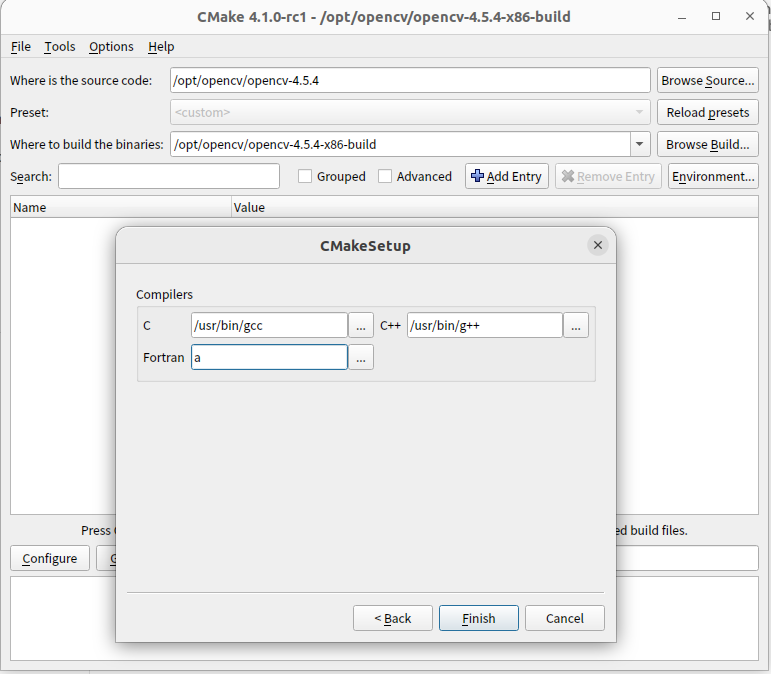Cancel the CMakeSetup dialog
Image resolution: width=771 pixels, height=674 pixels.
point(564,618)
